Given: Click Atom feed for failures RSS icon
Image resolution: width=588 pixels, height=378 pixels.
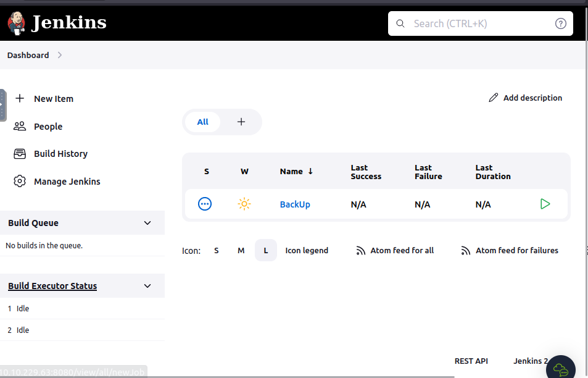Looking at the screenshot, I should click(x=465, y=251).
